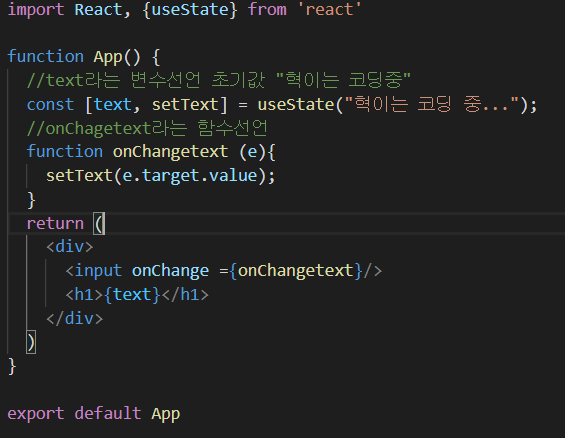Click the comment starting with //text라는
This screenshot has height=438, width=565.
(x=219, y=80)
